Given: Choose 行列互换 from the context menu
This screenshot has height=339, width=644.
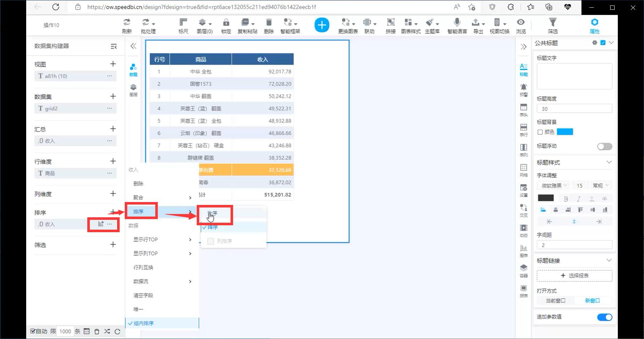Looking at the screenshot, I should 143,267.
